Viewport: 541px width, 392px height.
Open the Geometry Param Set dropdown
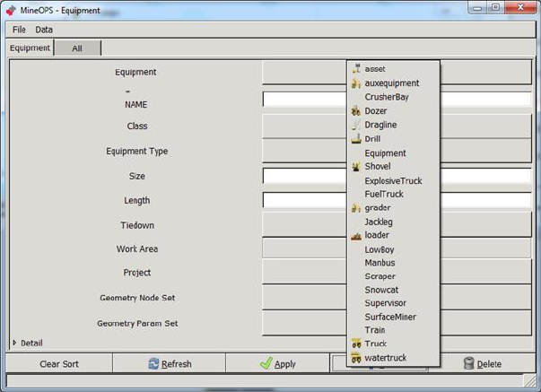[x=397, y=323]
